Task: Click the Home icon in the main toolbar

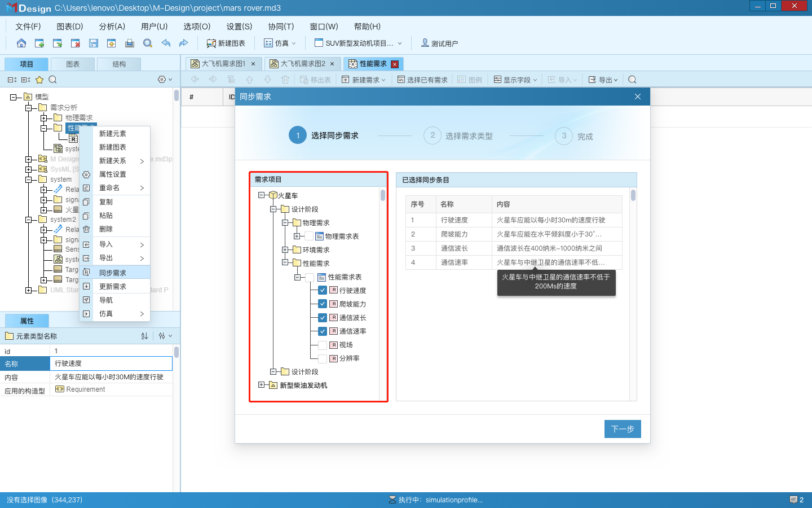Action: pyautogui.click(x=21, y=43)
